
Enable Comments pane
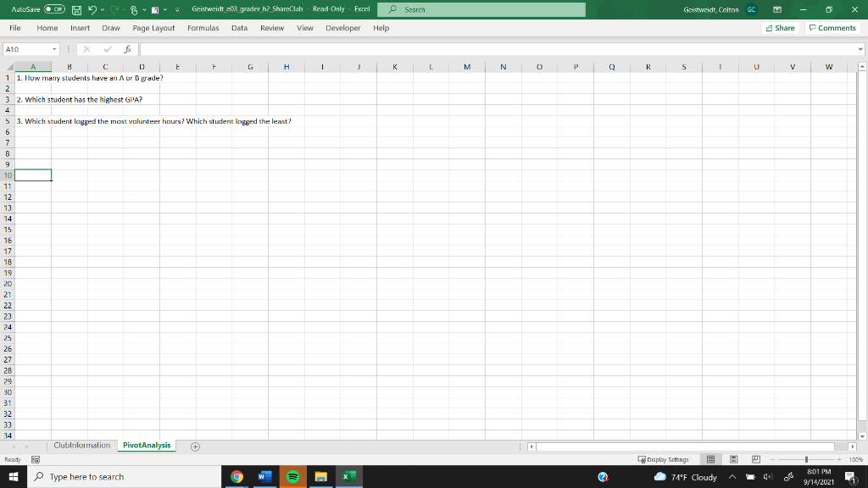click(831, 27)
